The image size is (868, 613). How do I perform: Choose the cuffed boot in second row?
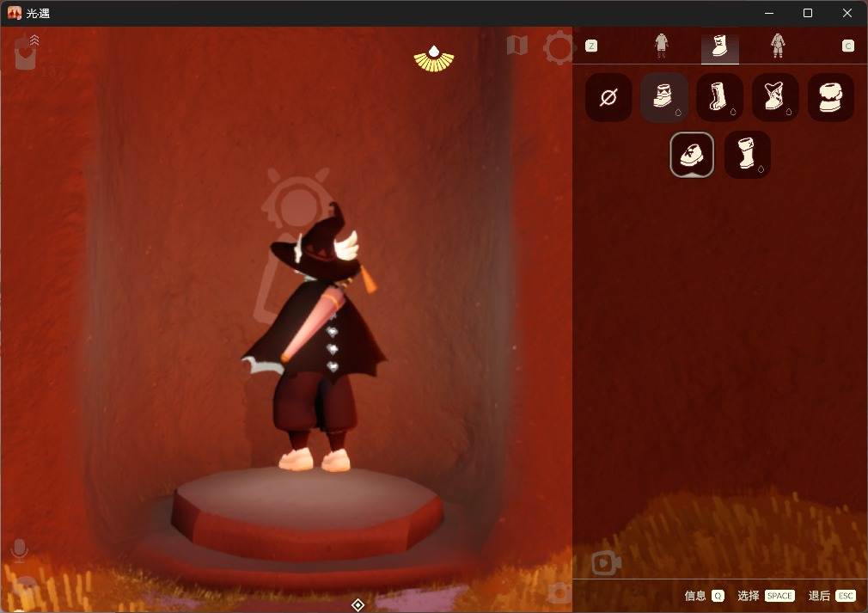pos(747,155)
